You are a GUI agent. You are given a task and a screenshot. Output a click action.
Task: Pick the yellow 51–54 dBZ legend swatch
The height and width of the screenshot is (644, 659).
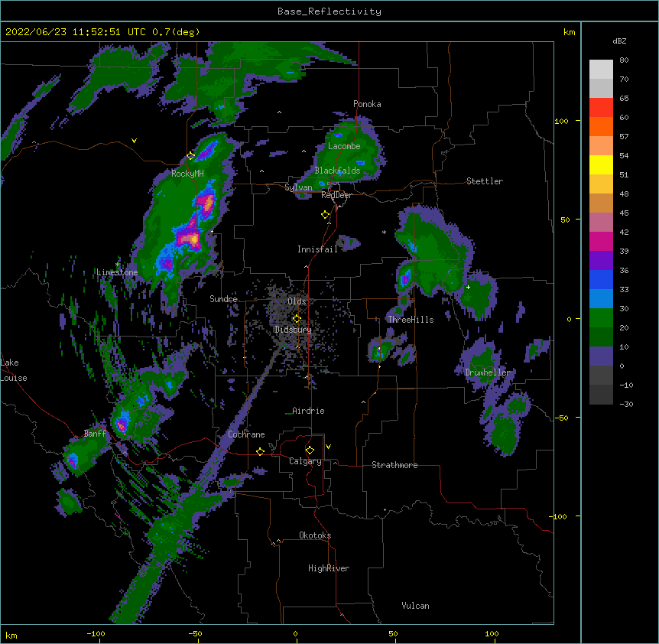[601, 165]
